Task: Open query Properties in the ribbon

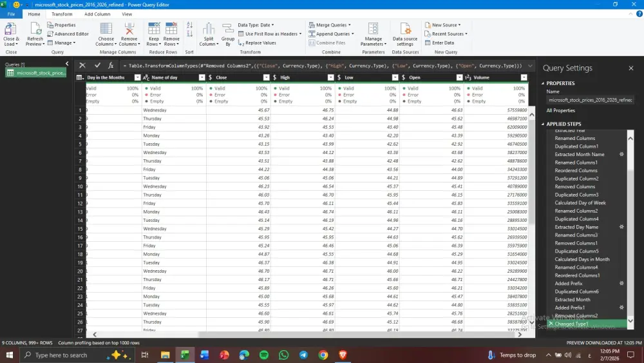Action: tap(61, 25)
